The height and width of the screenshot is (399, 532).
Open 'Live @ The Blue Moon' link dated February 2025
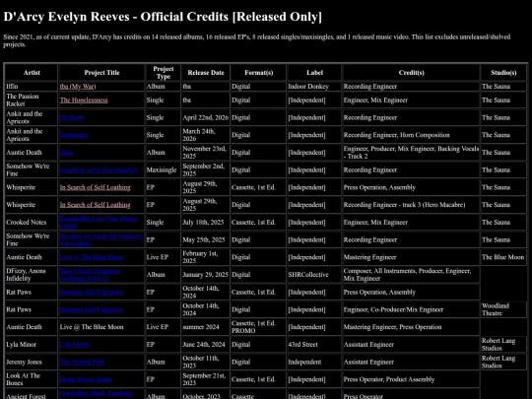[x=92, y=257]
